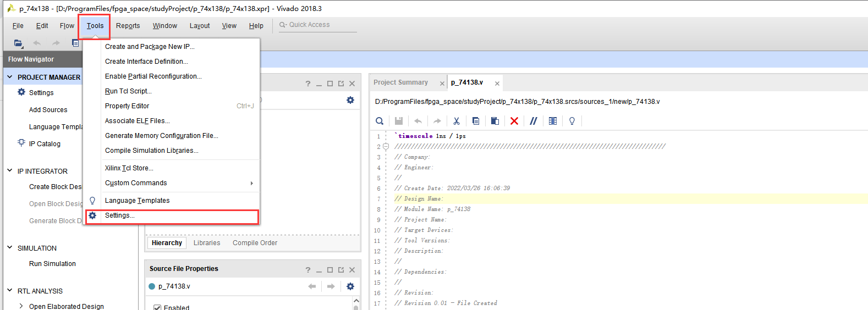Viewport: 868px width, 310px height.
Task: Open the Edit menu
Action: click(x=42, y=26)
